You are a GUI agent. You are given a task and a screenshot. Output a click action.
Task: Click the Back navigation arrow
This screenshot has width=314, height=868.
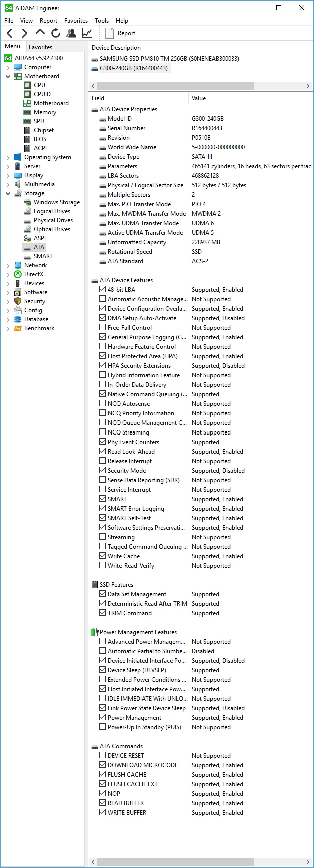[9, 33]
